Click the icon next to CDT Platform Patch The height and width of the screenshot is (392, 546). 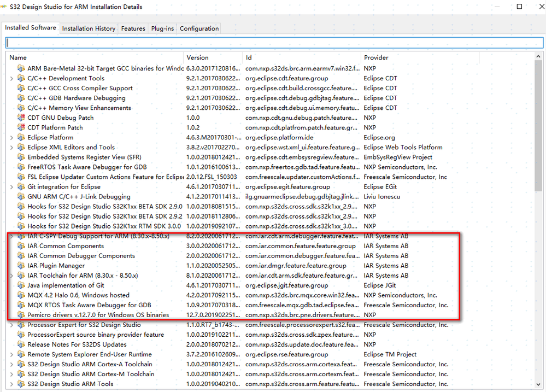coord(21,127)
